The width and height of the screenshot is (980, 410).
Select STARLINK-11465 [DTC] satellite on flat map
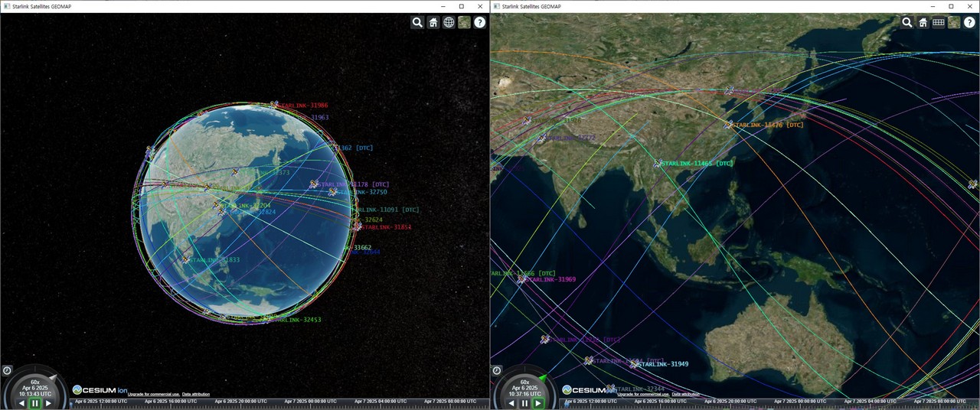coord(657,164)
